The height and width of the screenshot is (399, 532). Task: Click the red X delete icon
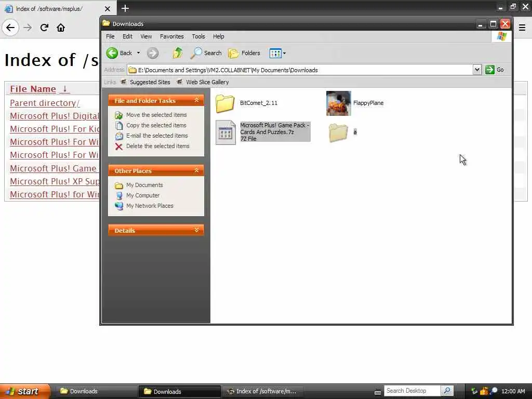point(119,146)
